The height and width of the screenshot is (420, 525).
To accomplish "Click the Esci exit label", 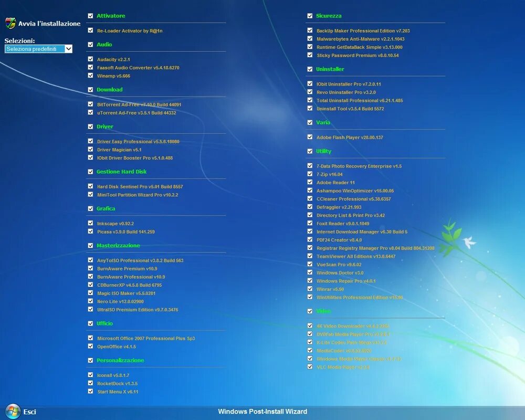I will point(29,412).
